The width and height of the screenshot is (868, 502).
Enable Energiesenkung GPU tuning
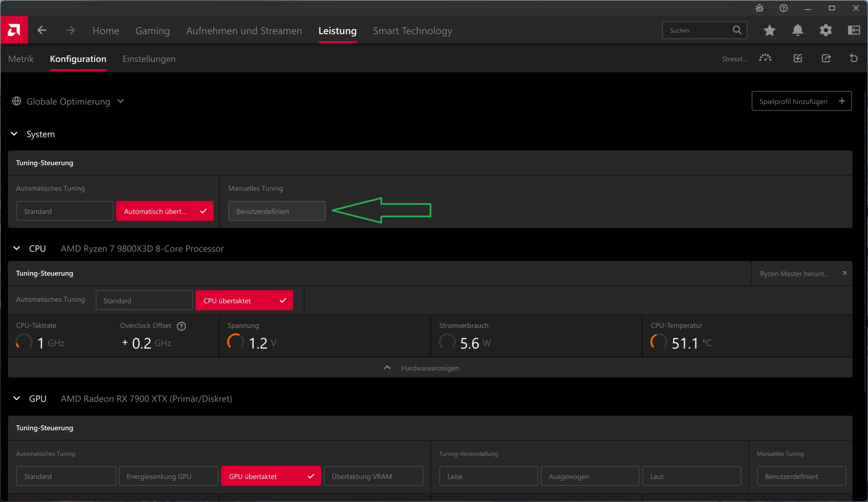pos(168,476)
